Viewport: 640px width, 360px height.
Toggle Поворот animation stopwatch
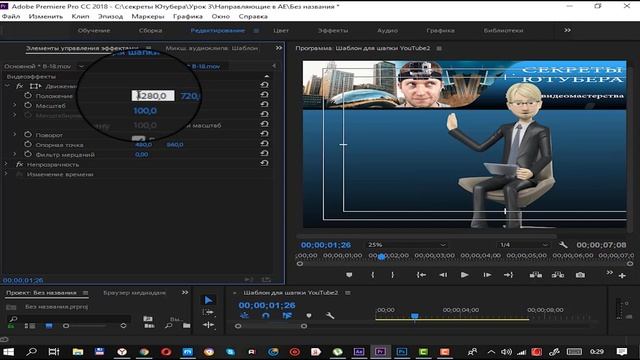28,135
